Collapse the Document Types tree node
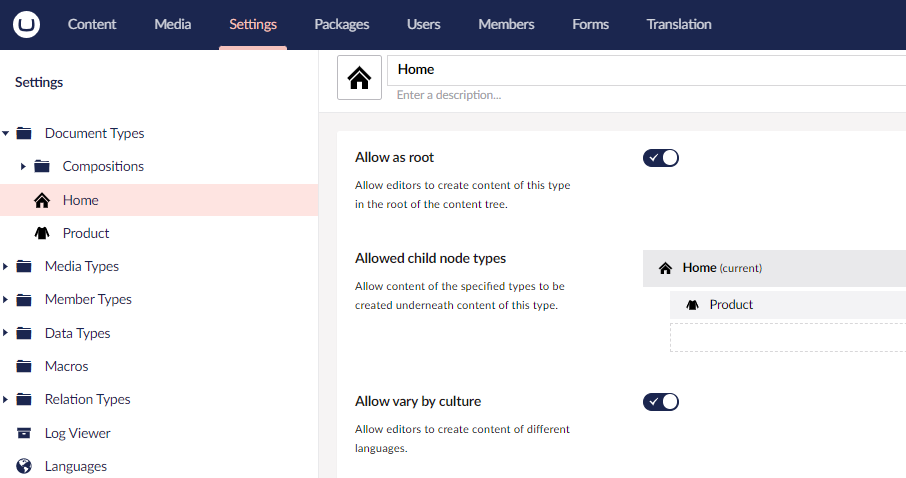The image size is (906, 478). click(x=6, y=133)
